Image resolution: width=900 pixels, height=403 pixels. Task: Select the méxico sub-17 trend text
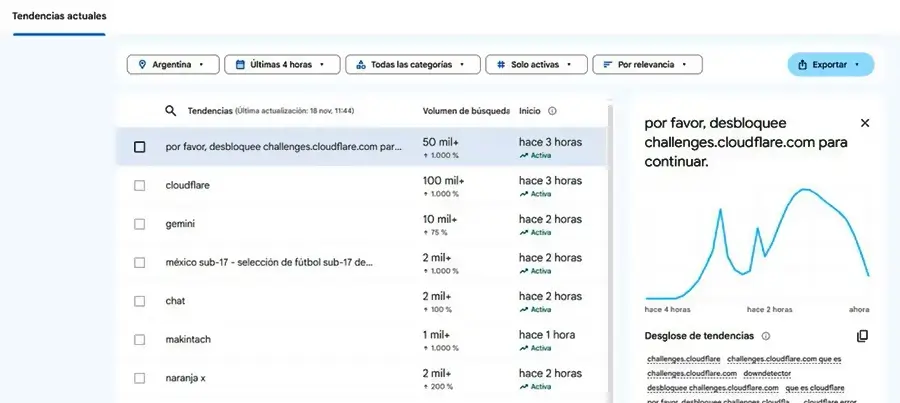tap(269, 262)
